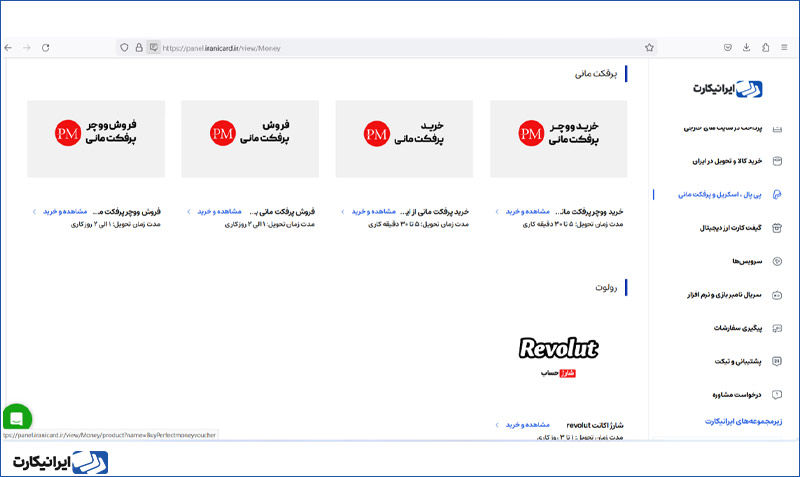Click مشاهده و خرید under خرید ووچر پرفکت مانی
The height and width of the screenshot is (477, 800).
(x=528, y=211)
